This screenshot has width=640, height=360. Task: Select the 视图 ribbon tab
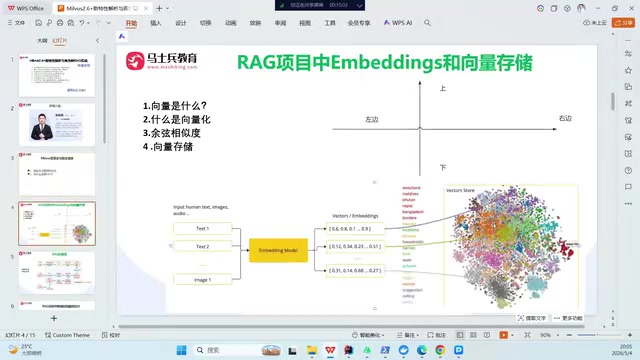[x=305, y=23]
